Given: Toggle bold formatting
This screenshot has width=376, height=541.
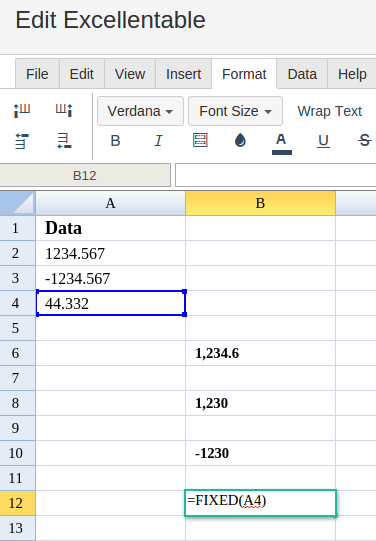Looking at the screenshot, I should point(115,141).
